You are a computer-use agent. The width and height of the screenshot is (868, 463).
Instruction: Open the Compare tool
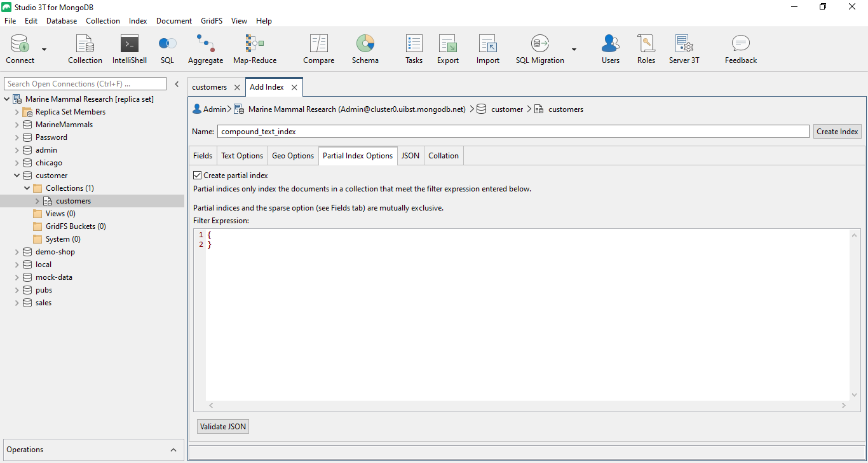[318, 49]
